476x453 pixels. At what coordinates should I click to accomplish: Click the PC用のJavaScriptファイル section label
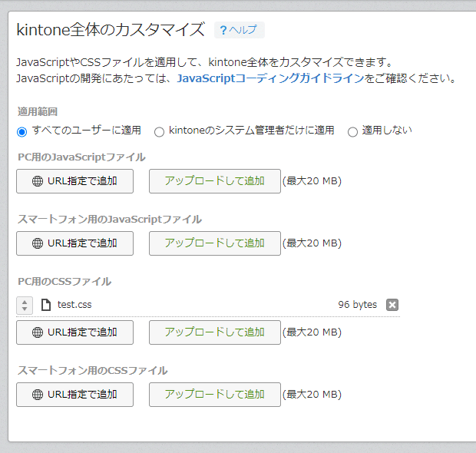[x=81, y=157]
